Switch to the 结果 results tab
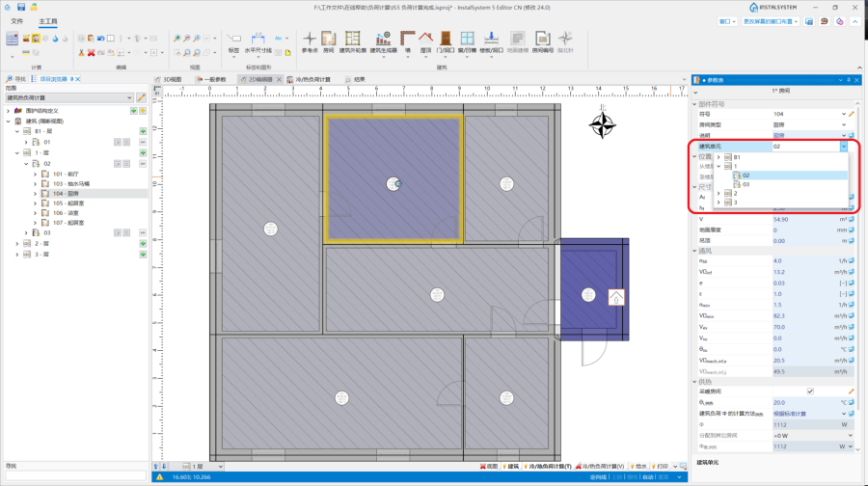 (x=359, y=79)
